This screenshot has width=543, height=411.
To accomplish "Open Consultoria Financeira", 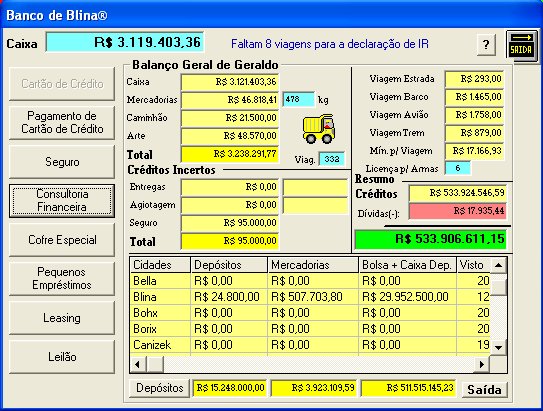I will pyautogui.click(x=62, y=200).
